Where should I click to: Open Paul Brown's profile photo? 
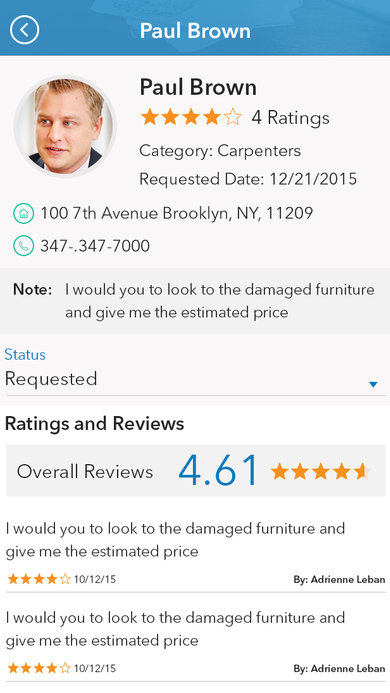tap(65, 126)
